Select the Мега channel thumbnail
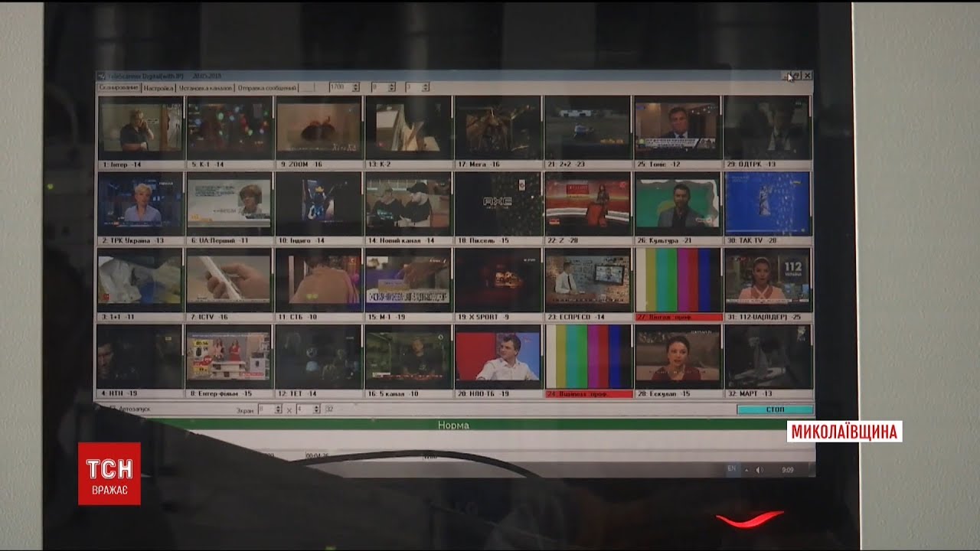This screenshot has width=980, height=551. click(x=498, y=128)
